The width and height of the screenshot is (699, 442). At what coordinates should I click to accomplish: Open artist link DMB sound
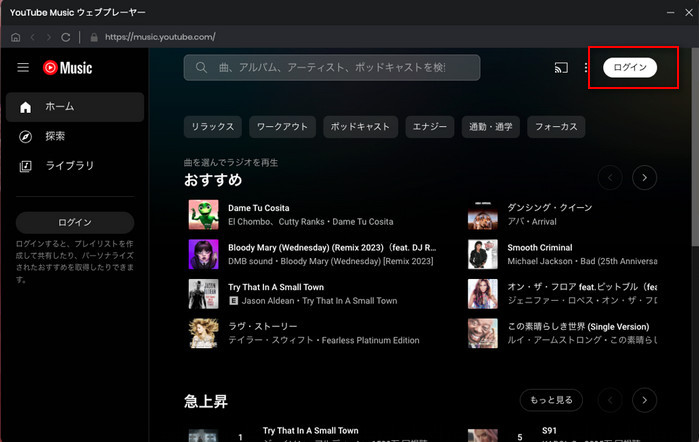[250, 261]
